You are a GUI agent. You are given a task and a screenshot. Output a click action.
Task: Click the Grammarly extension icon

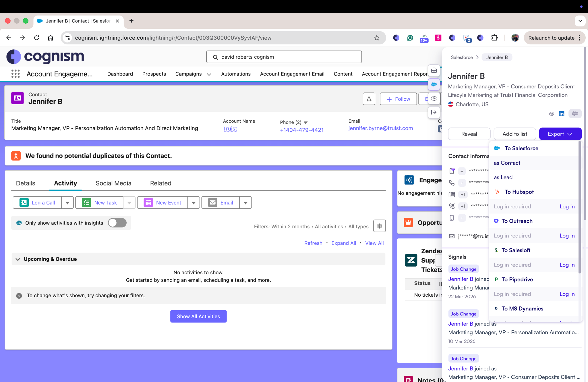(410, 38)
